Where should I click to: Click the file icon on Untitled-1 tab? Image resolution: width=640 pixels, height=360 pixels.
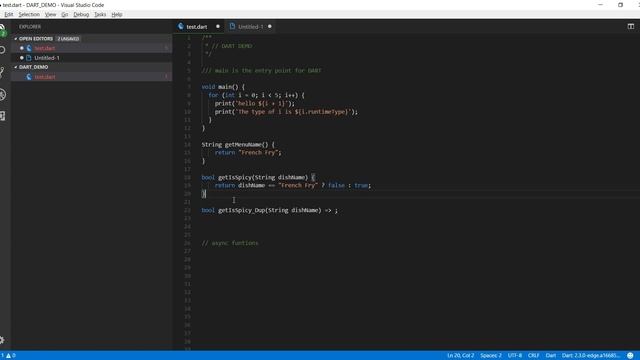pos(232,27)
